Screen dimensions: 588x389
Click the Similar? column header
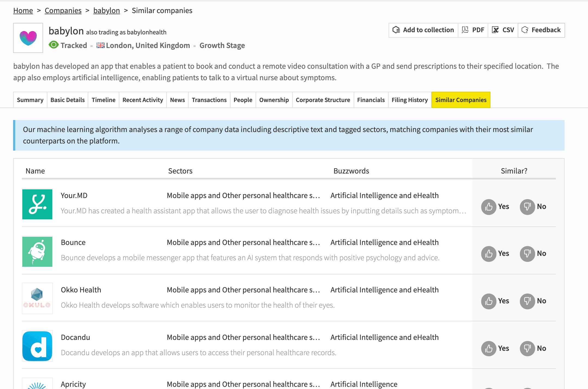[x=514, y=171]
